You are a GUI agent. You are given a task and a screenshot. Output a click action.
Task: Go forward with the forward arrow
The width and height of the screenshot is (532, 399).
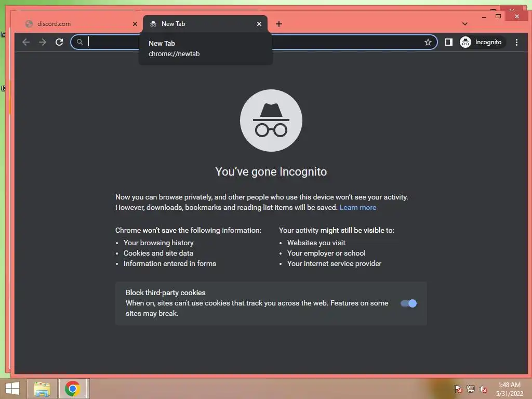coord(43,42)
